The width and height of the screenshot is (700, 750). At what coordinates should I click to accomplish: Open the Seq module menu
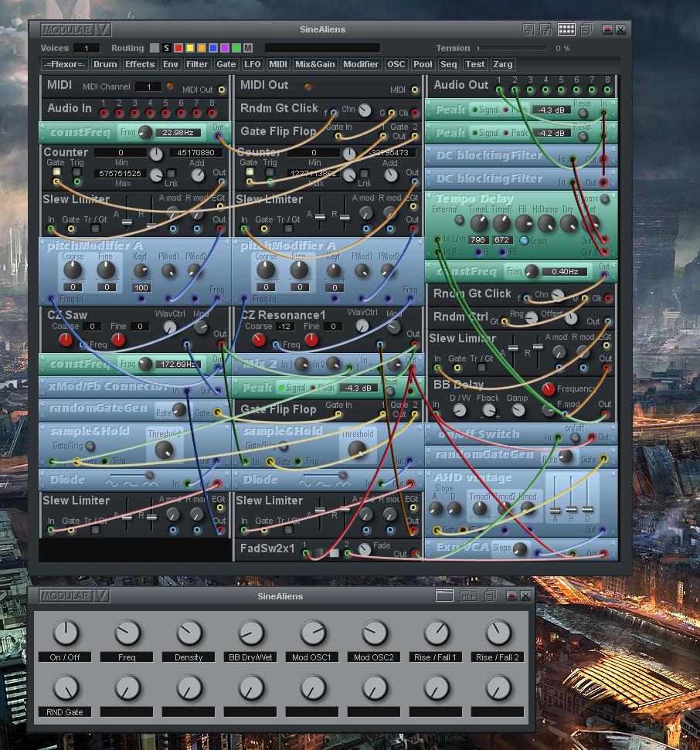coord(448,64)
